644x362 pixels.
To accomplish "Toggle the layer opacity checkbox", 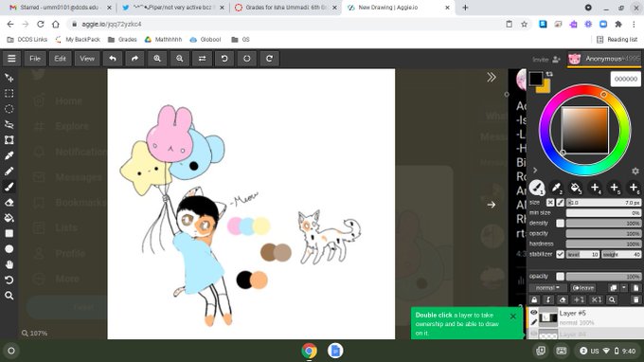I will click(x=561, y=276).
